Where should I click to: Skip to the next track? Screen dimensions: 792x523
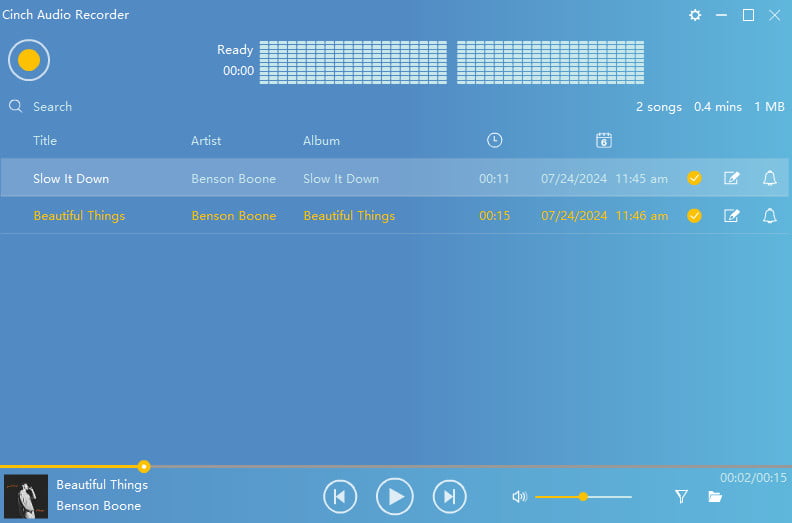(x=450, y=496)
